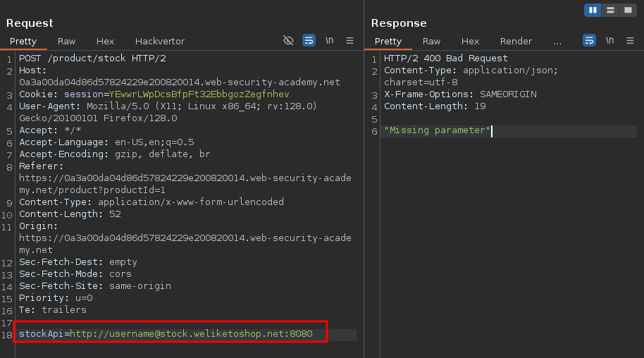This screenshot has height=358, width=644.
Task: Open the Raw tab in Request
Action: click(x=67, y=42)
